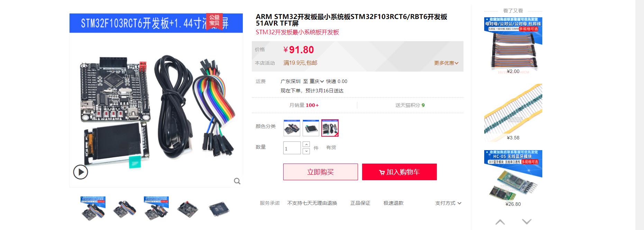The width and height of the screenshot is (644, 230).
Task: Select the second color option with TFT screen
Action: pos(311,128)
